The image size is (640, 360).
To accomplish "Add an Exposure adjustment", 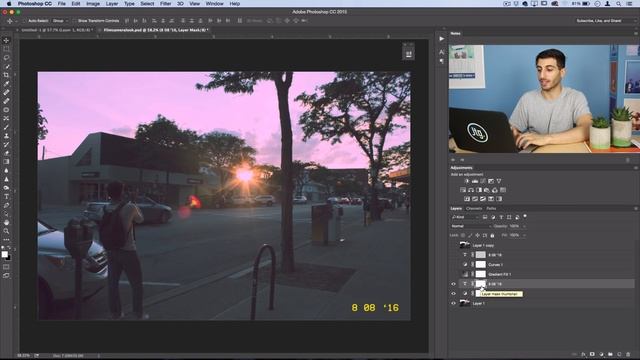I will [491, 181].
